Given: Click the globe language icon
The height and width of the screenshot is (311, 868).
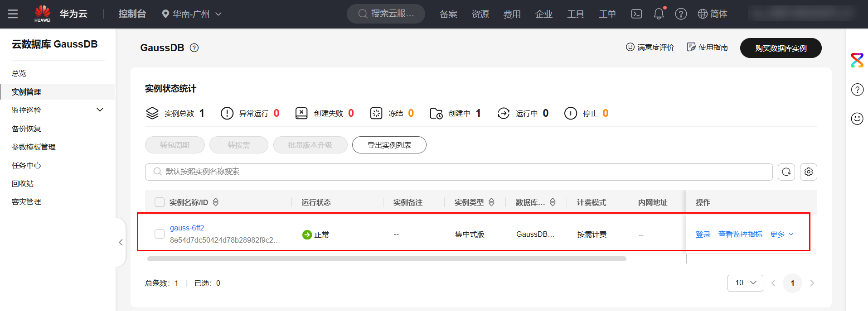Looking at the screenshot, I should pyautogui.click(x=703, y=14).
